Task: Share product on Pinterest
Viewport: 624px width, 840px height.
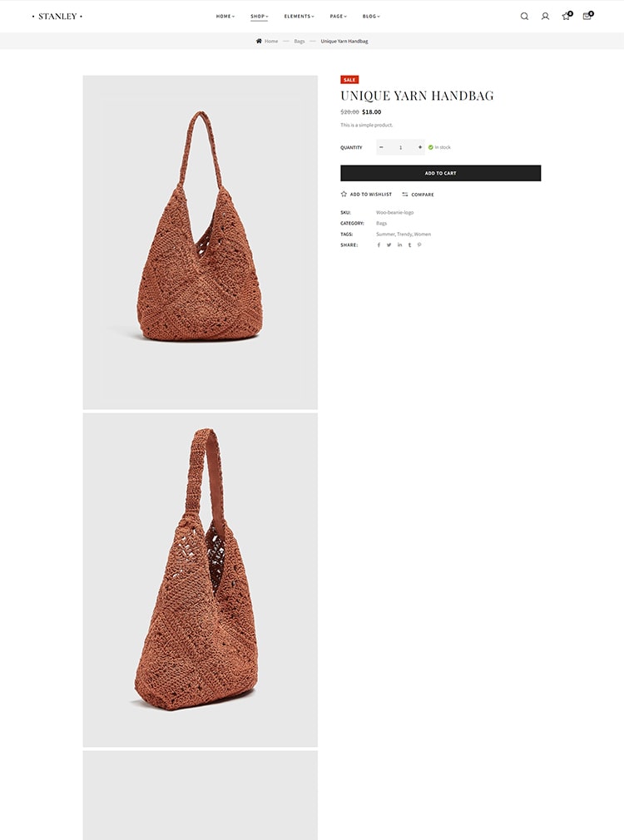Action: coord(419,245)
